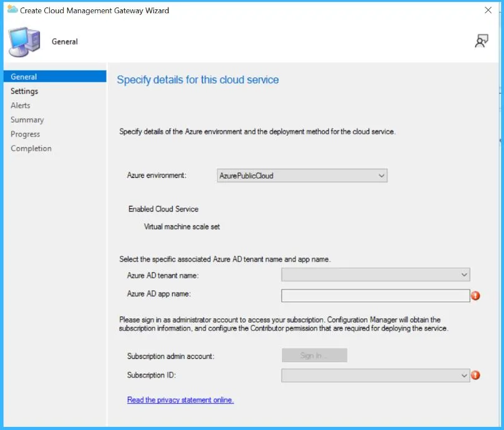Close the Create Cloud Management Gateway Wizard

pos(488,10)
